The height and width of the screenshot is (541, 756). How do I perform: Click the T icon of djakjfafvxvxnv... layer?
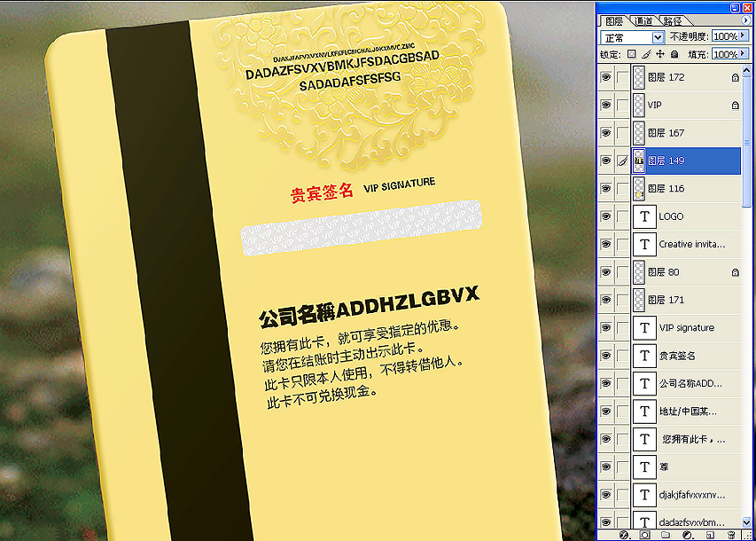(x=644, y=495)
